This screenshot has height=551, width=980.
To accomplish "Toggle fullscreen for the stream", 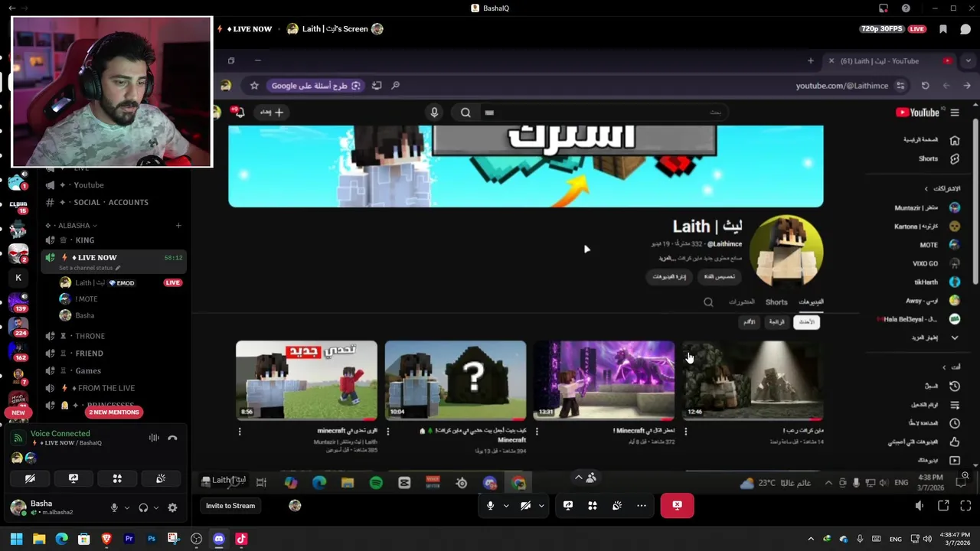I will coord(965,506).
